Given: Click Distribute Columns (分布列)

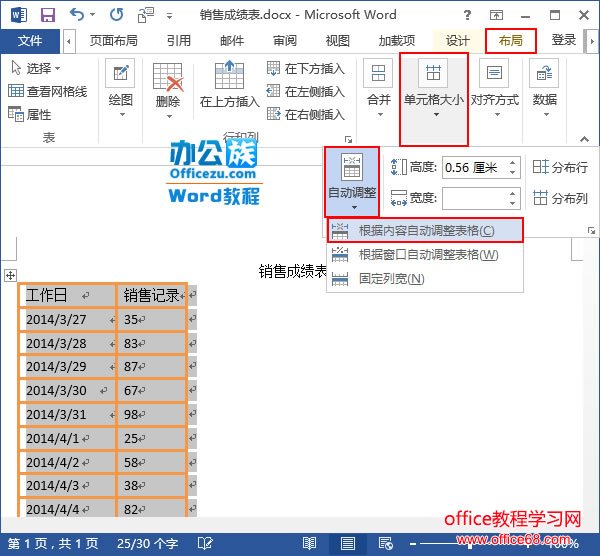Looking at the screenshot, I should click(560, 198).
